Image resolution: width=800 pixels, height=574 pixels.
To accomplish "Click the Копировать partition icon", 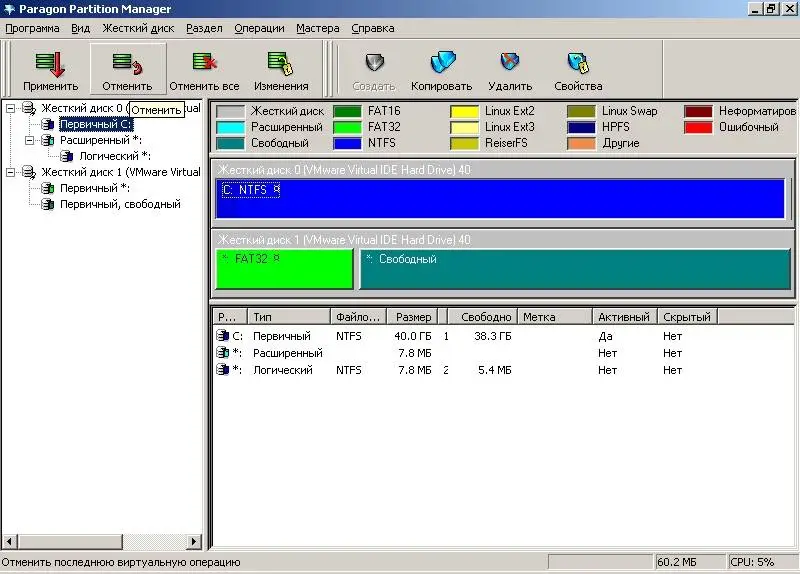I will (x=442, y=62).
